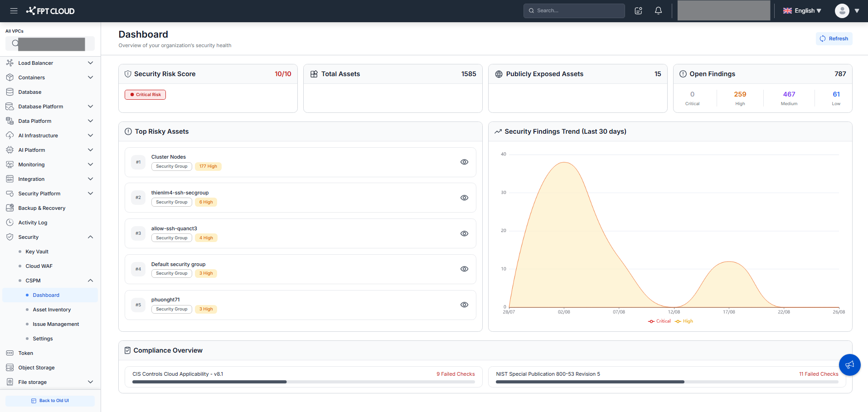Viewport: 868px width, 412px height.
Task: Collapse the CSPM submenu chevron
Action: point(90,281)
